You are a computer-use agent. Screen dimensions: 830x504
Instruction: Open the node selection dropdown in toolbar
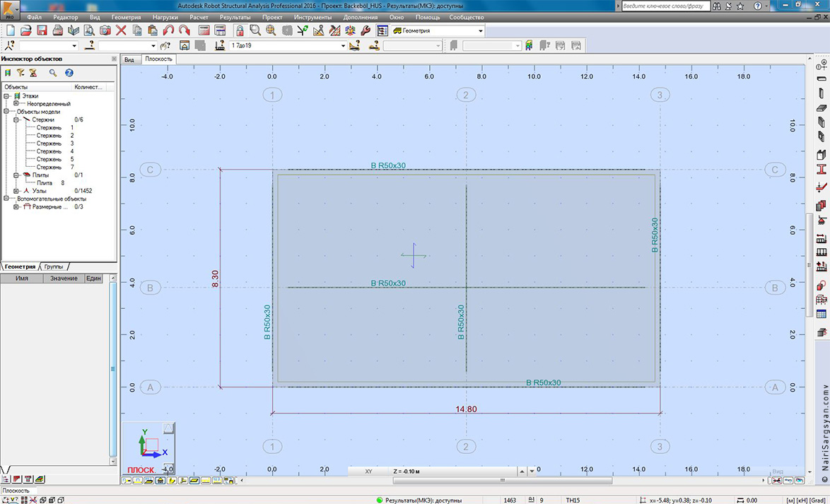(74, 46)
